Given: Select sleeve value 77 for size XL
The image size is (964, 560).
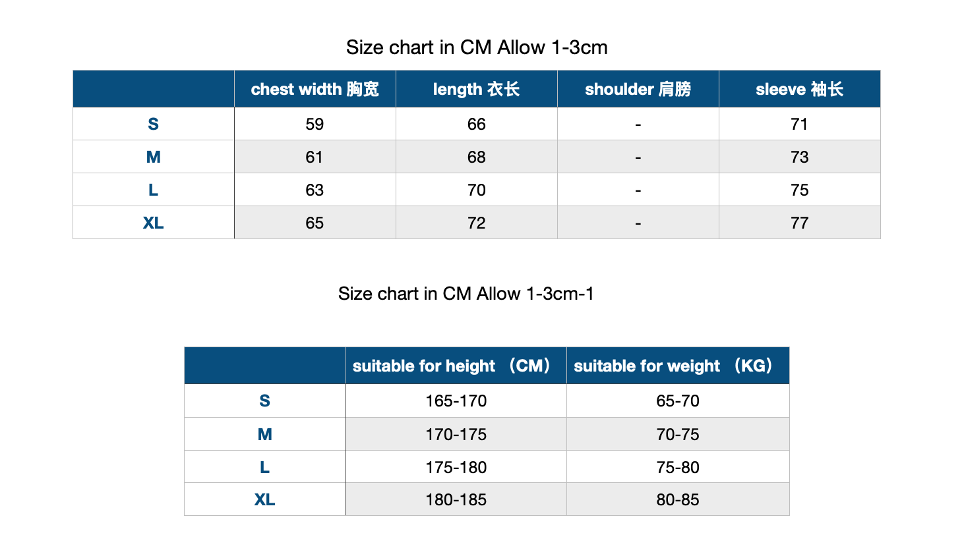Looking at the screenshot, I should click(800, 223).
